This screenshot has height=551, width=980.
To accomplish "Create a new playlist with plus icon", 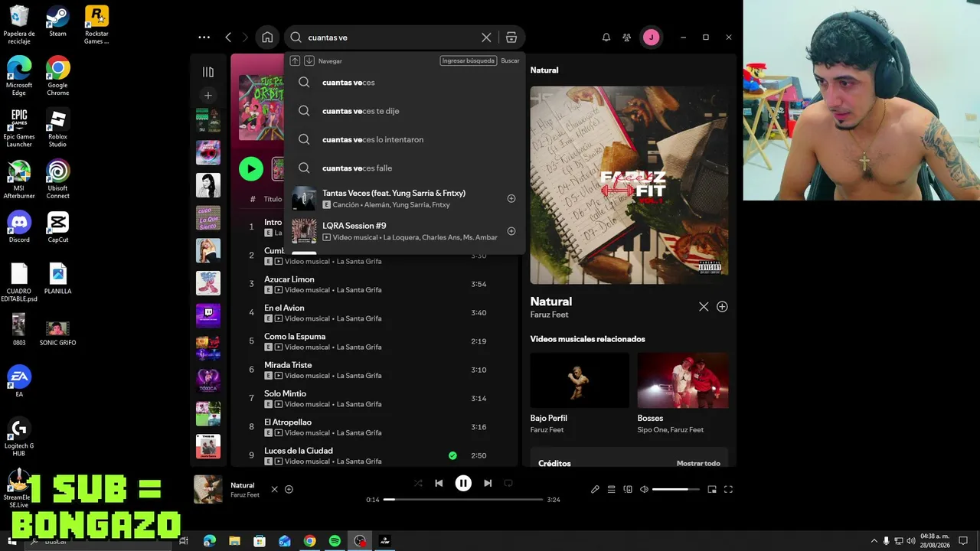I will pos(207,96).
